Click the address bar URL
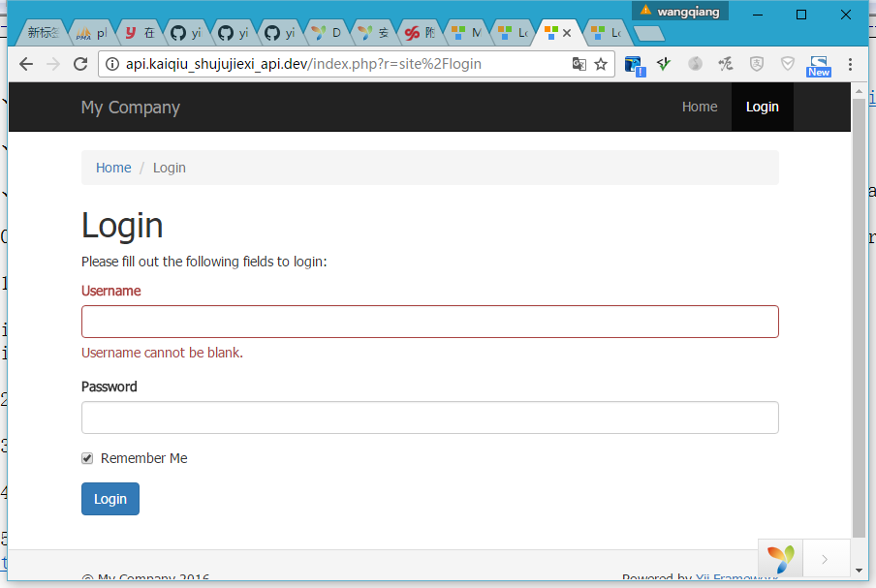 [x=303, y=64]
